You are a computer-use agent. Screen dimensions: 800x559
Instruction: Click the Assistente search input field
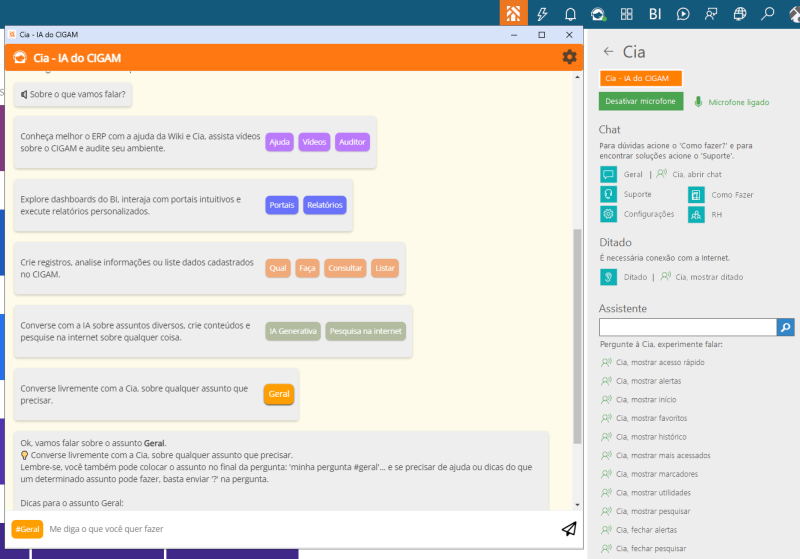point(688,327)
